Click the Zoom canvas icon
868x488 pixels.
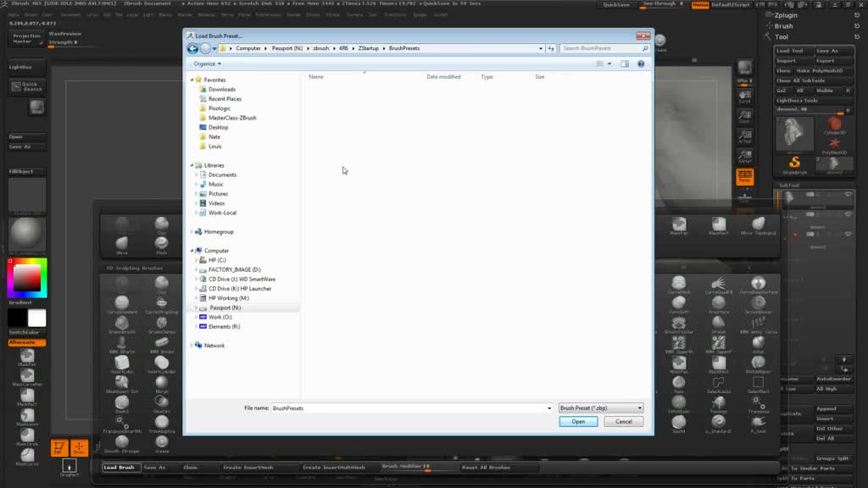[744, 116]
